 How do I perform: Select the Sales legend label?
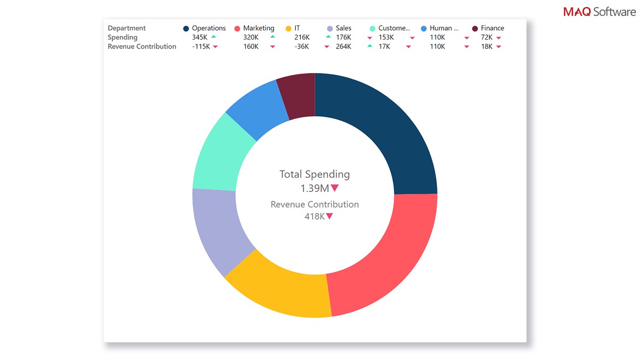coord(344,28)
